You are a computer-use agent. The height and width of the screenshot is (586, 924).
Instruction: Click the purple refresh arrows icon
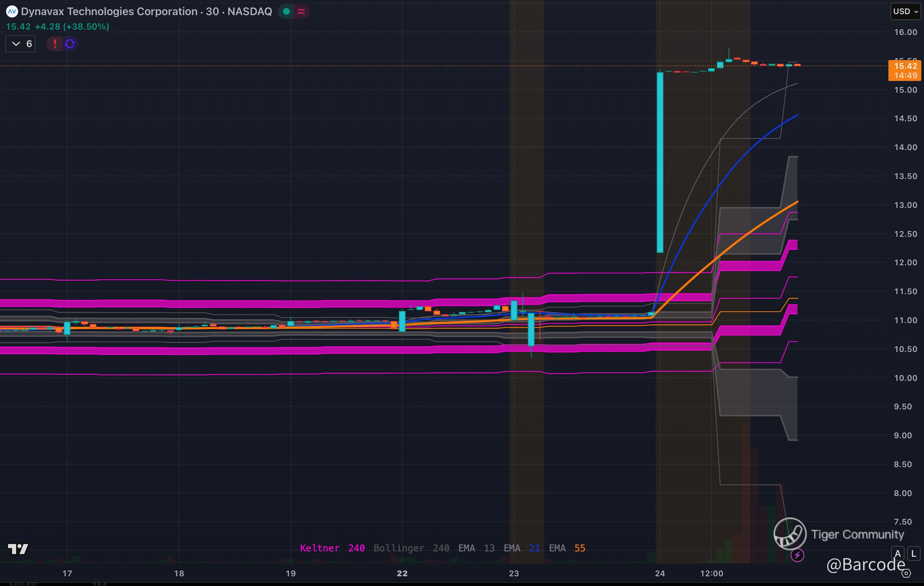coord(70,44)
